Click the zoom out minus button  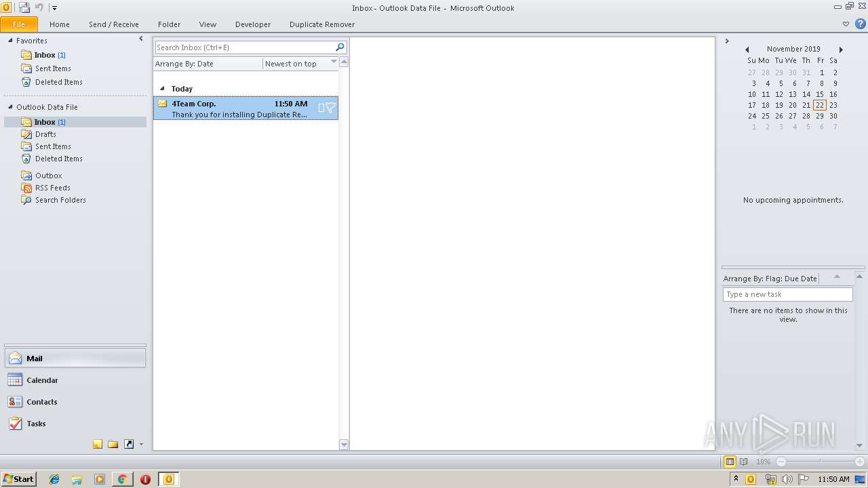point(781,462)
